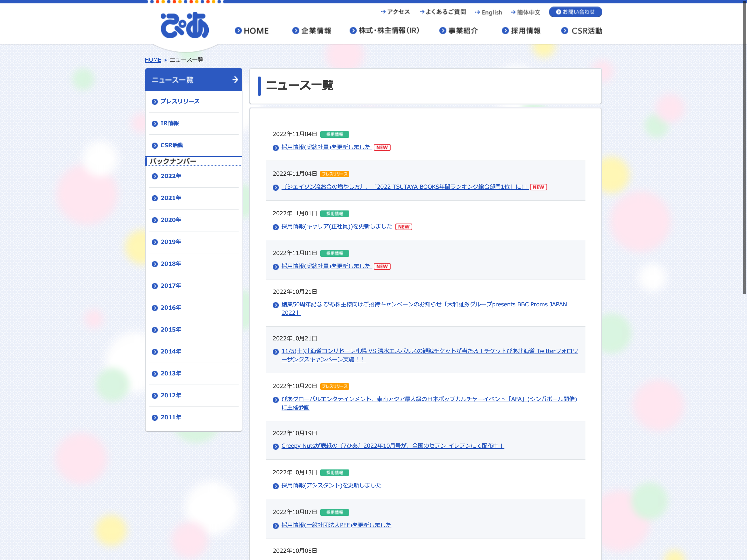Click the bullet icon before Creepy Nuts news
Screen dimensions: 747x560
coord(275,446)
